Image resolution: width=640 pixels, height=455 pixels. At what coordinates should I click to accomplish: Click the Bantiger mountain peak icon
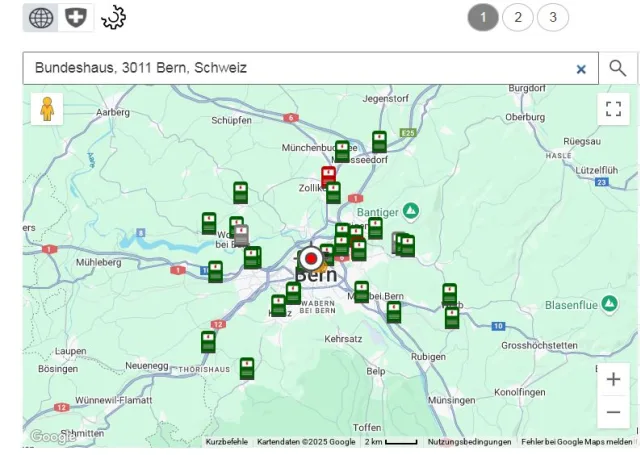point(411,211)
